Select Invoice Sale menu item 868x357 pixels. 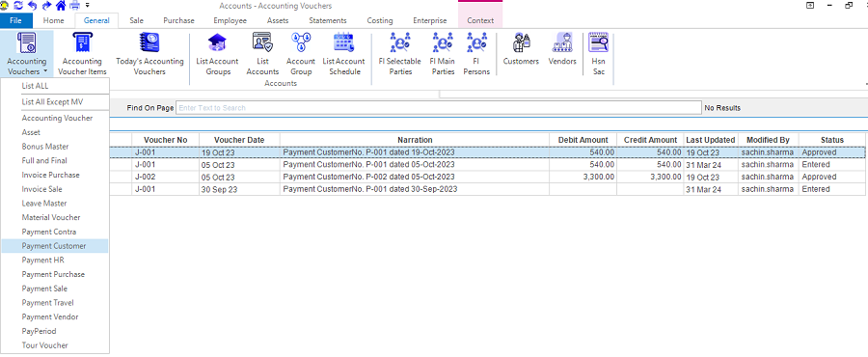click(x=55, y=189)
